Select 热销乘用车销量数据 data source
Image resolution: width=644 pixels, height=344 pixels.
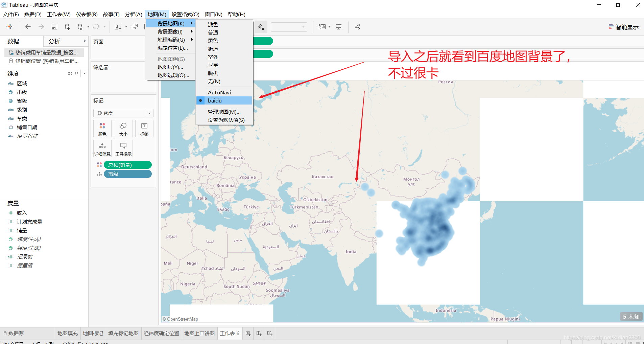[x=44, y=52]
